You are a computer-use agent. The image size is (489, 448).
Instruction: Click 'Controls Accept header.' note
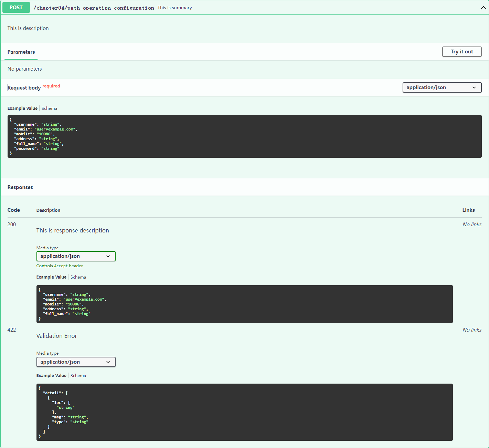60,266
